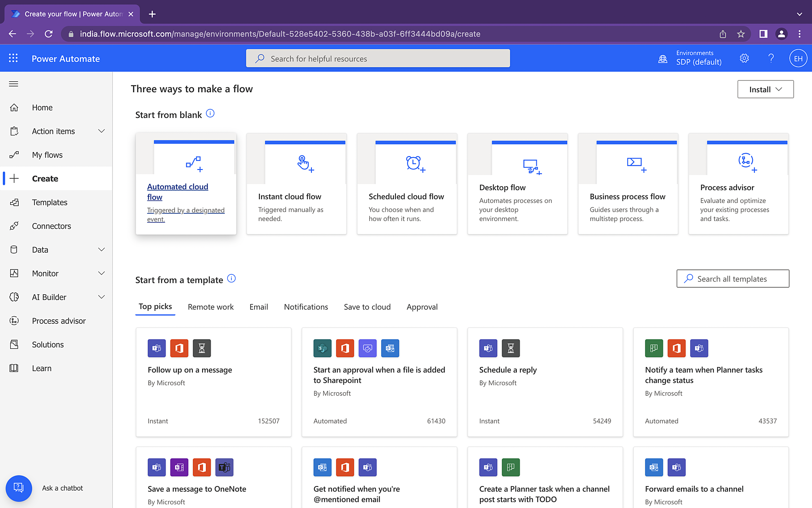Image resolution: width=812 pixels, height=508 pixels.
Task: Go back with the browser back arrow
Action: point(13,34)
